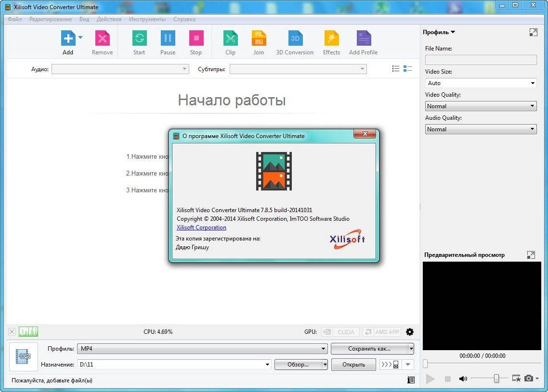Stop the preview playback
Image resolution: width=548 pixels, height=392 pixels.
(x=448, y=379)
